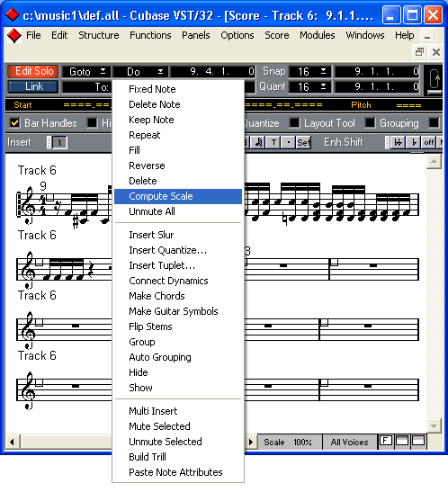Select the dotted note button
448x492 pixels.
289,142
